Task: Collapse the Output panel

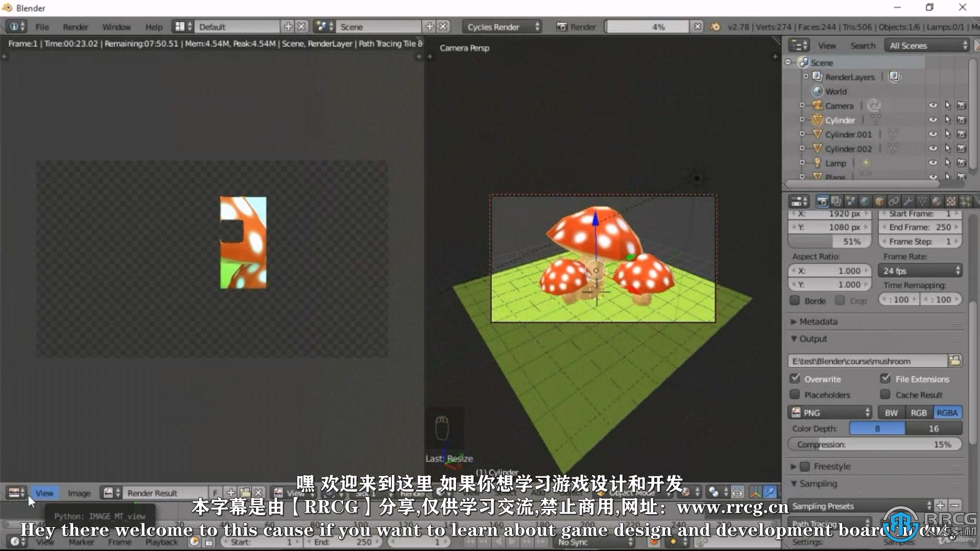Action: click(x=794, y=339)
